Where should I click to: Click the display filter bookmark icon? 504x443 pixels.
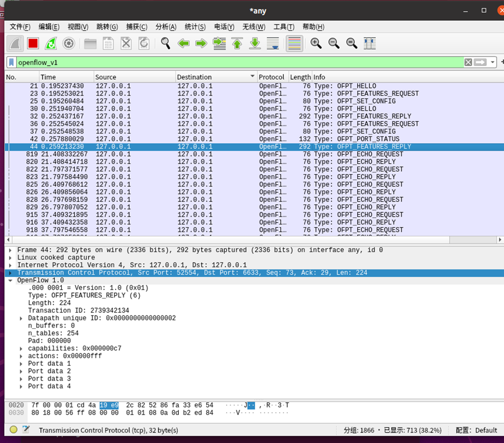tap(11, 62)
